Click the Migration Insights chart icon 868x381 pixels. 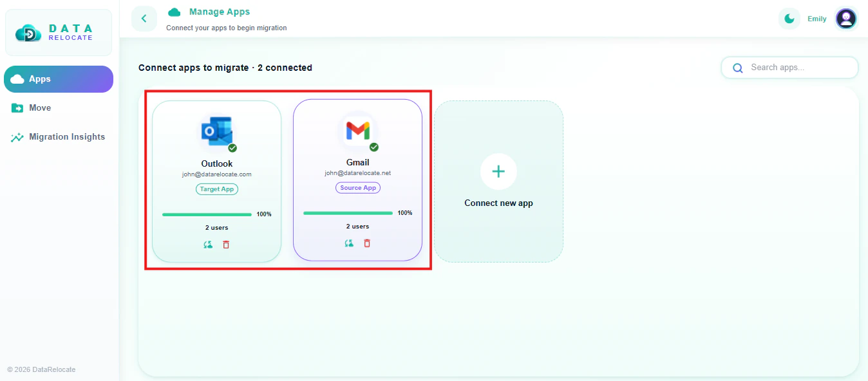(17, 137)
